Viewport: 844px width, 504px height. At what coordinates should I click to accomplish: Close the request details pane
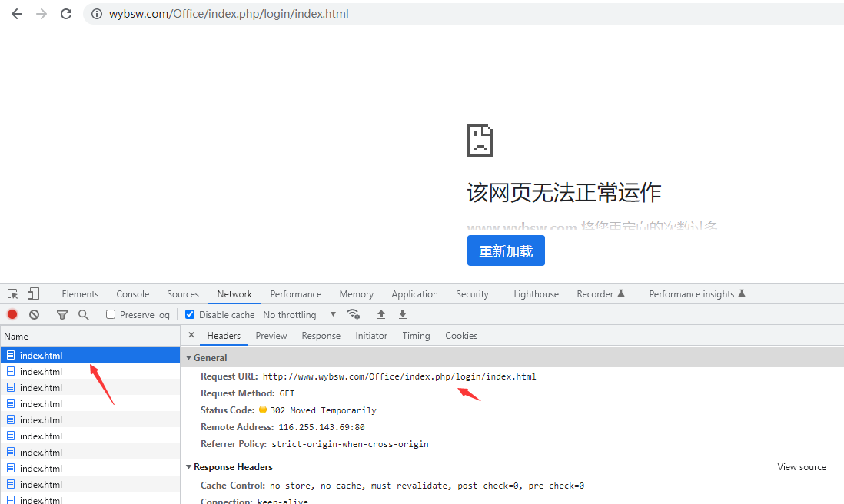(191, 336)
